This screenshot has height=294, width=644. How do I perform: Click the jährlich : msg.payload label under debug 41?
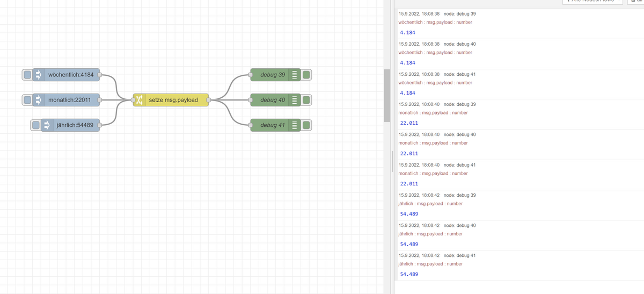430,264
